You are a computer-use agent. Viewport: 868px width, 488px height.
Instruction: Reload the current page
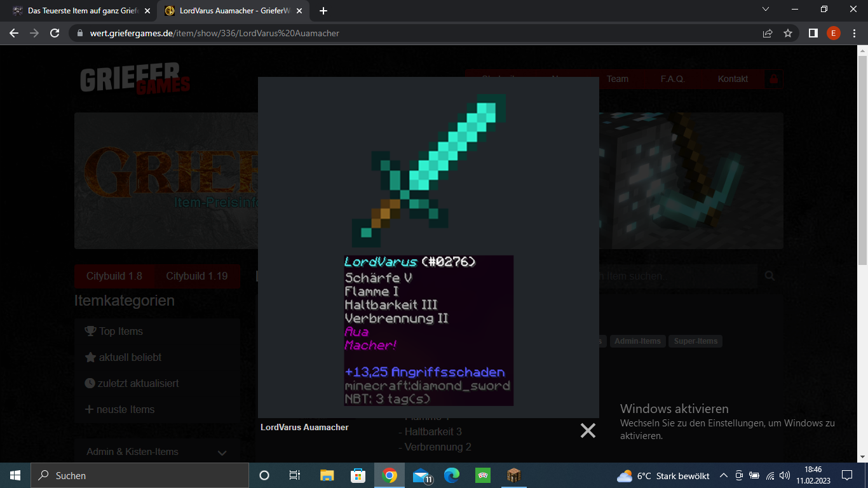pos(55,33)
